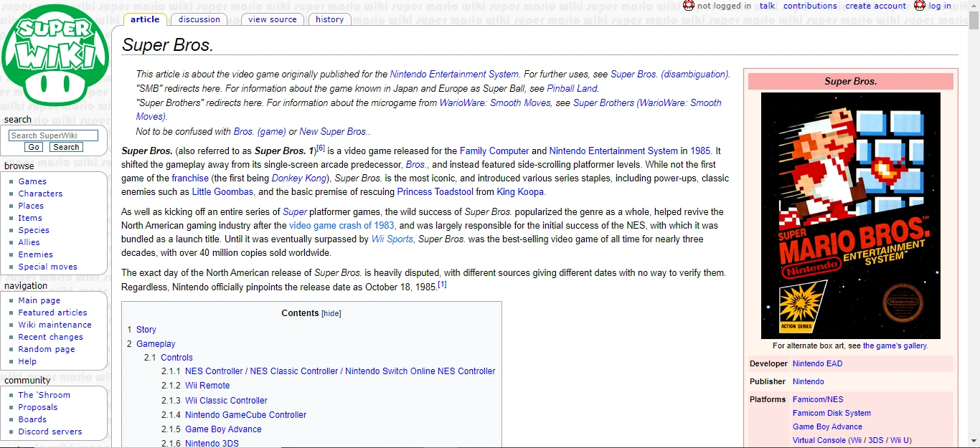This screenshot has width=980, height=448.
Task: Open the Nintendo EAD developer link
Action: pyautogui.click(x=817, y=363)
